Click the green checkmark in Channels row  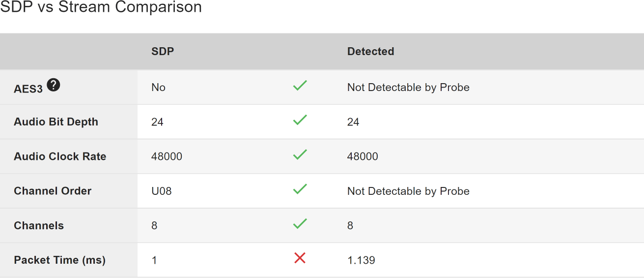pos(300,224)
